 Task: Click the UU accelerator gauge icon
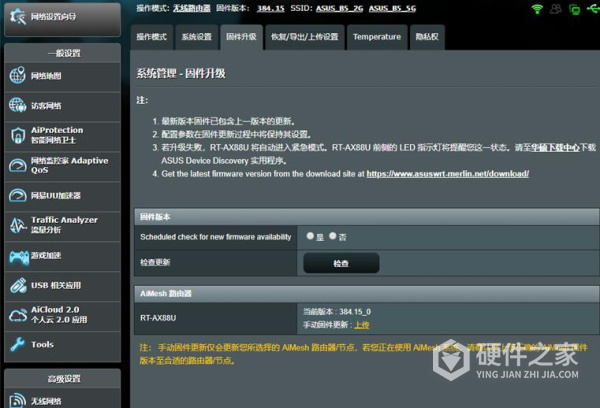18,195
